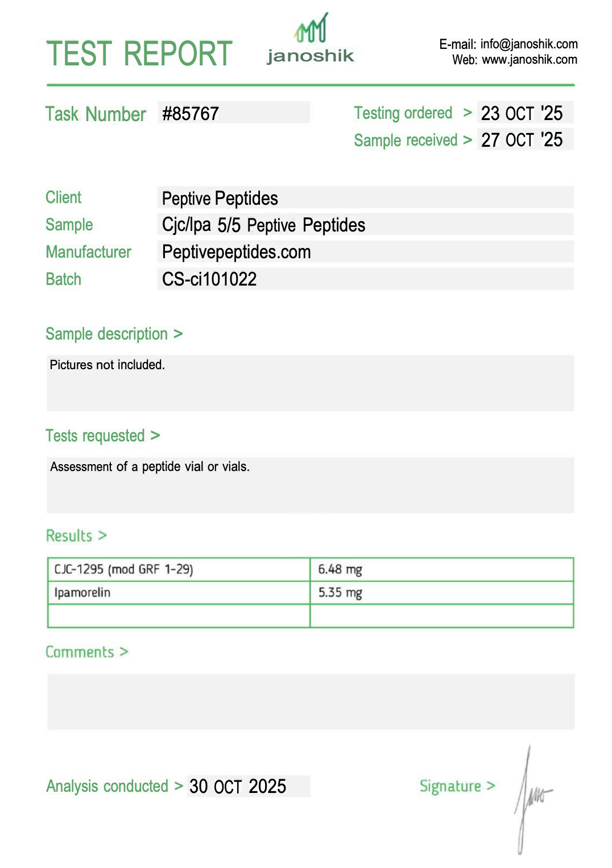Click the Comments heading arrow

(124, 652)
